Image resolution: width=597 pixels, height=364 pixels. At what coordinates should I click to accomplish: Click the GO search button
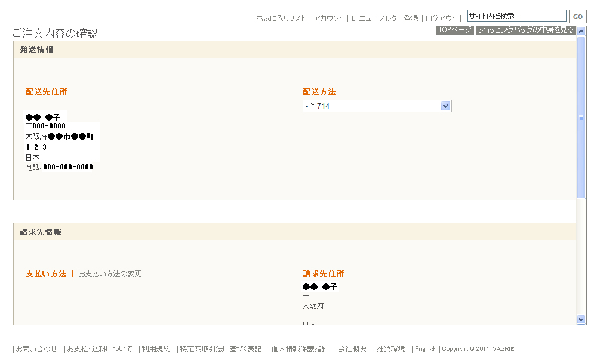click(x=577, y=16)
